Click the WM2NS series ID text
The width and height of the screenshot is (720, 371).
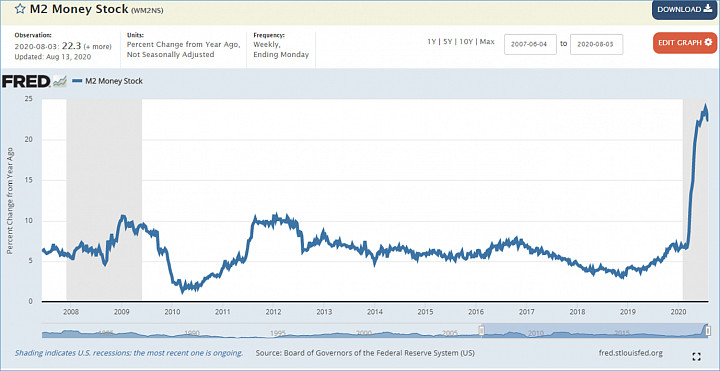click(147, 11)
